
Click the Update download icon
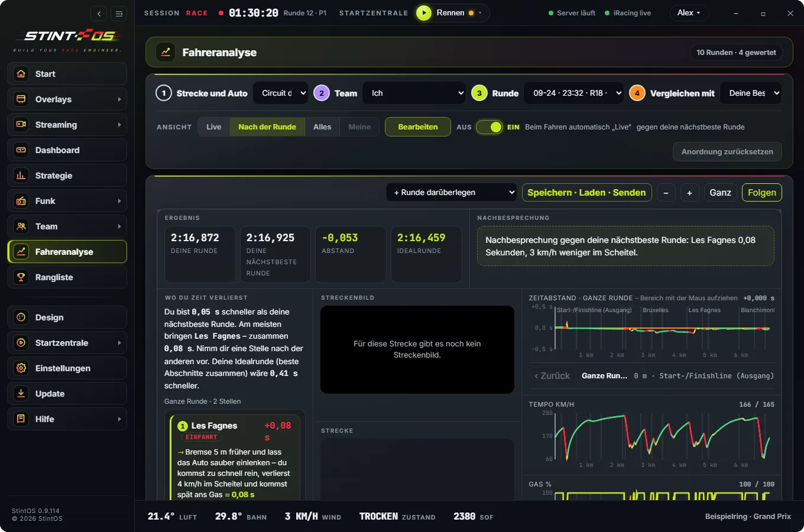coord(21,394)
